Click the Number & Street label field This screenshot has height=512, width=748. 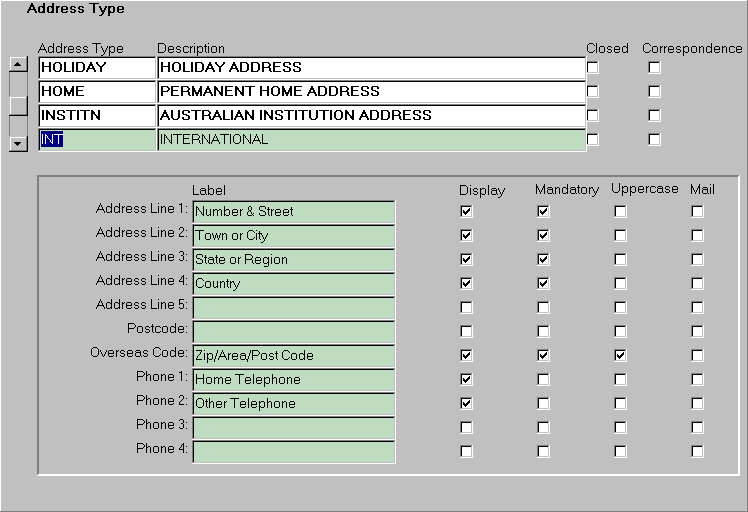pos(293,212)
